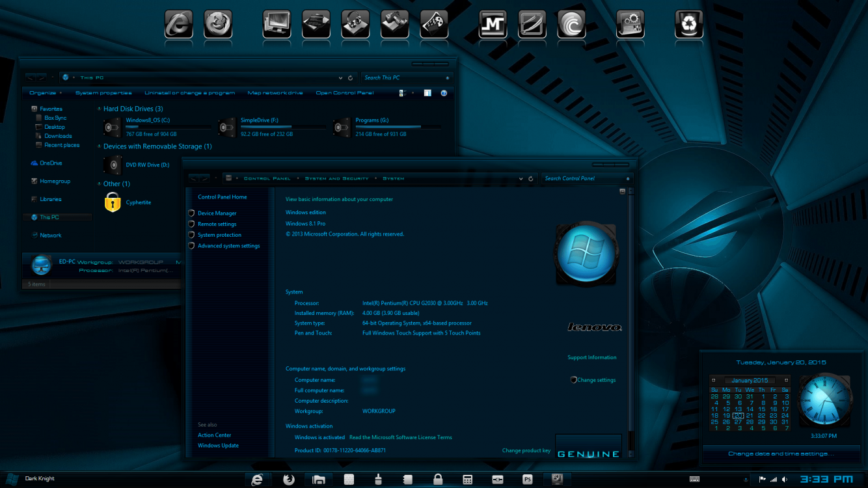This screenshot has height=488, width=868.
Task: Open the This PC address bar dropdown
Action: [x=340, y=77]
